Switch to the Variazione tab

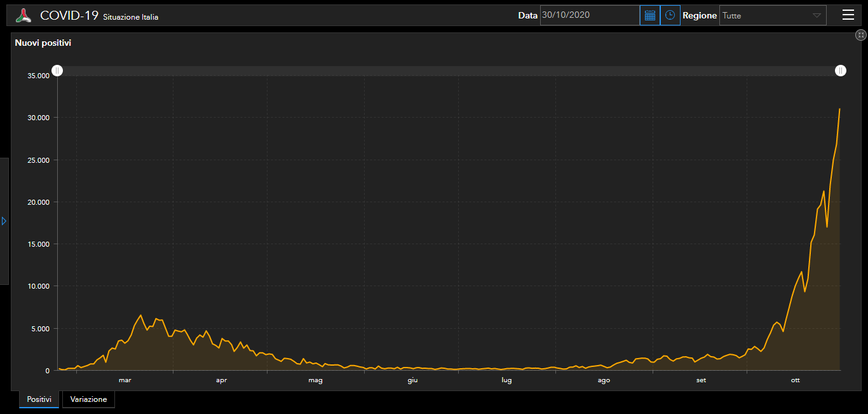(x=88, y=399)
